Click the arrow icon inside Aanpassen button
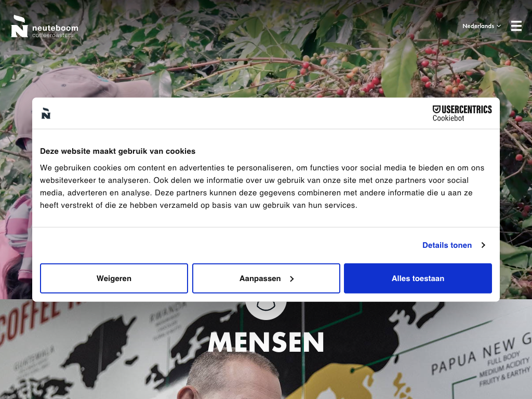The image size is (532, 399). point(292,279)
